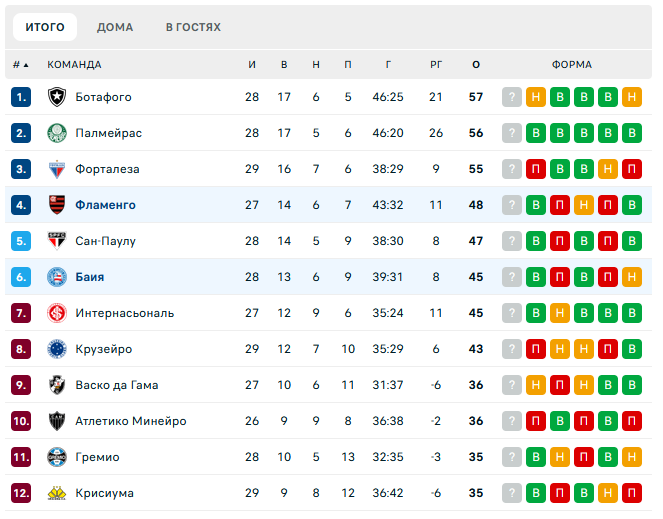Click the São Paulo team crest icon

(56, 241)
